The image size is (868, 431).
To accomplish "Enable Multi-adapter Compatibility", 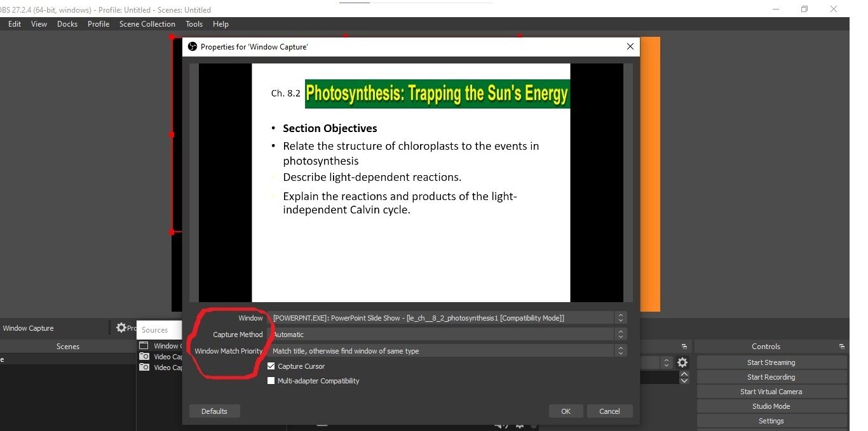I will (x=271, y=380).
